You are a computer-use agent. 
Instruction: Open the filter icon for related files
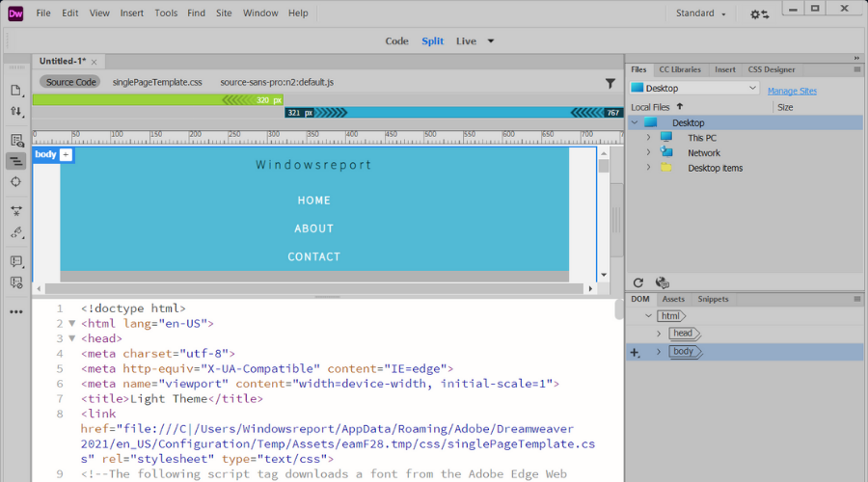(610, 84)
